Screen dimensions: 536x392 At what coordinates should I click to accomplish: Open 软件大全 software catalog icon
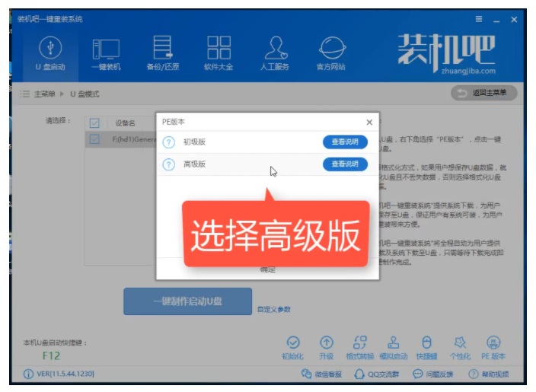219,53
